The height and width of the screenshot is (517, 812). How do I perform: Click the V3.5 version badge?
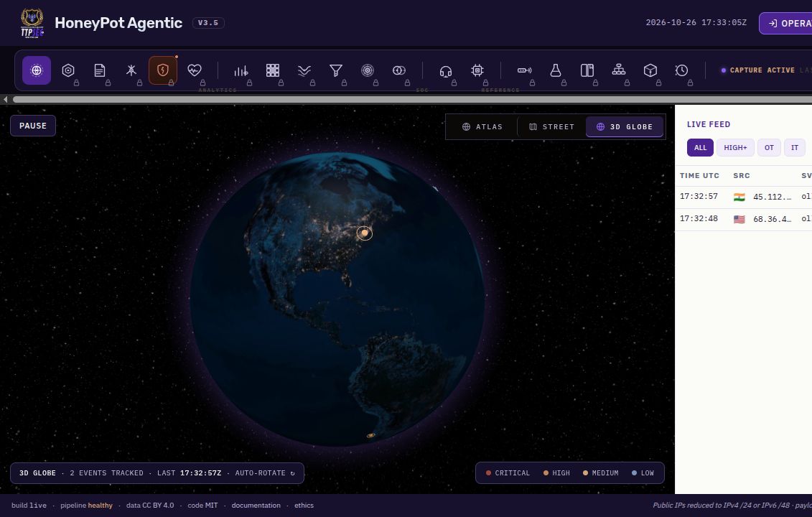(208, 23)
